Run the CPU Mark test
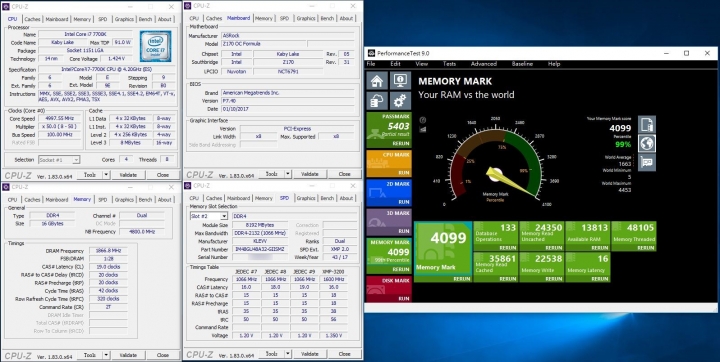Image resolution: width=720 pixels, height=362 pixels. pos(404,173)
